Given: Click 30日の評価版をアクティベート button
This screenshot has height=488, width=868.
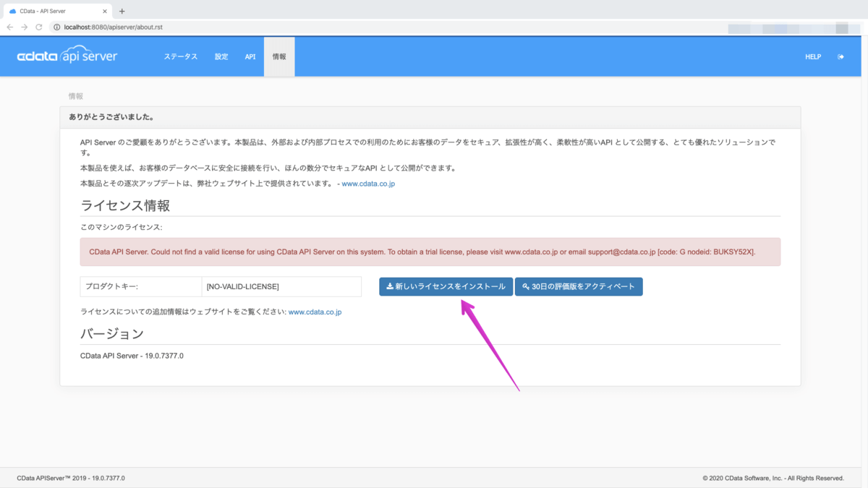Looking at the screenshot, I should [579, 286].
